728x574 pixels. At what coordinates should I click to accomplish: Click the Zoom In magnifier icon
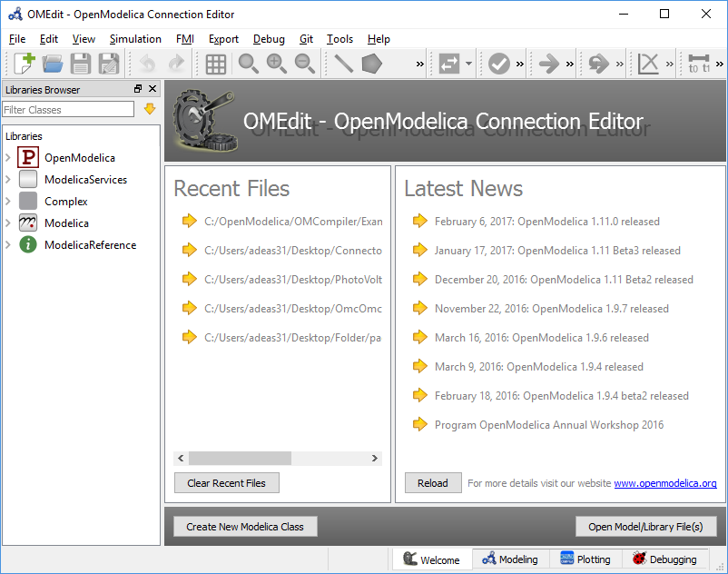[x=276, y=64]
